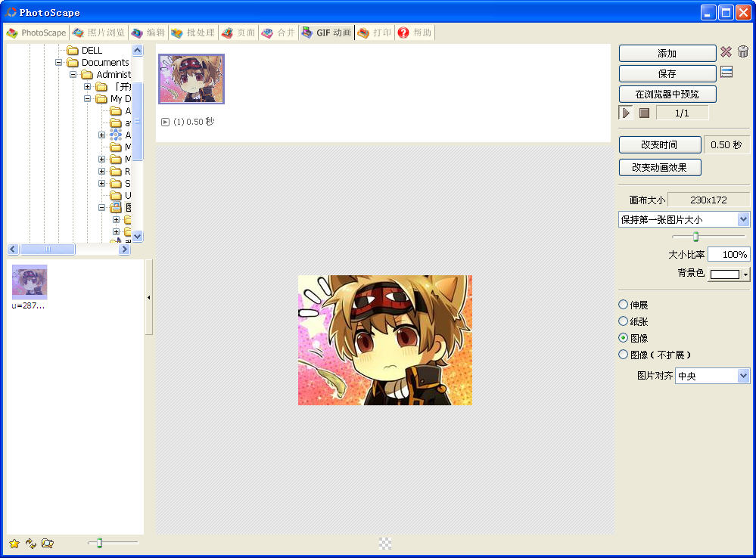Click the 保存 button
This screenshot has height=558, width=756.
point(667,73)
